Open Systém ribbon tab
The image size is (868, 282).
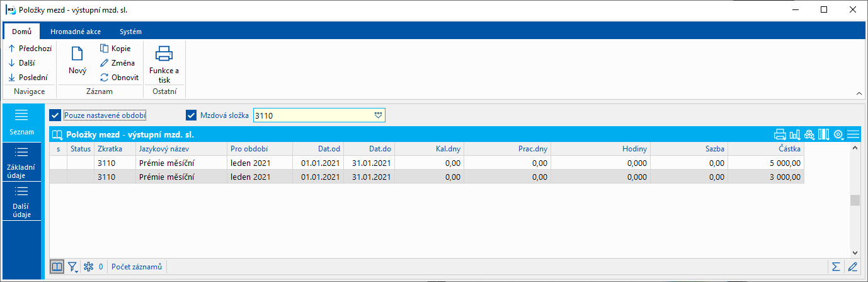point(130,32)
